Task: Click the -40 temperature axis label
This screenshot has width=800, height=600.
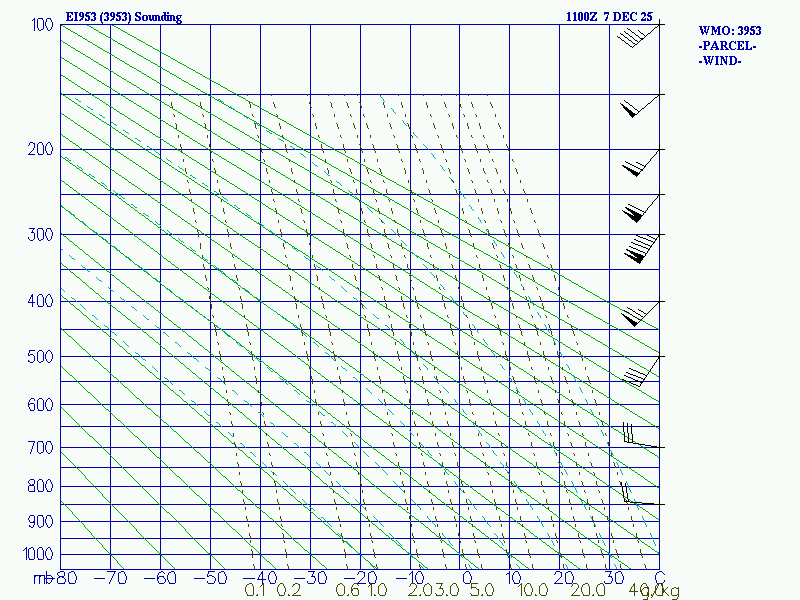Action: [x=261, y=578]
